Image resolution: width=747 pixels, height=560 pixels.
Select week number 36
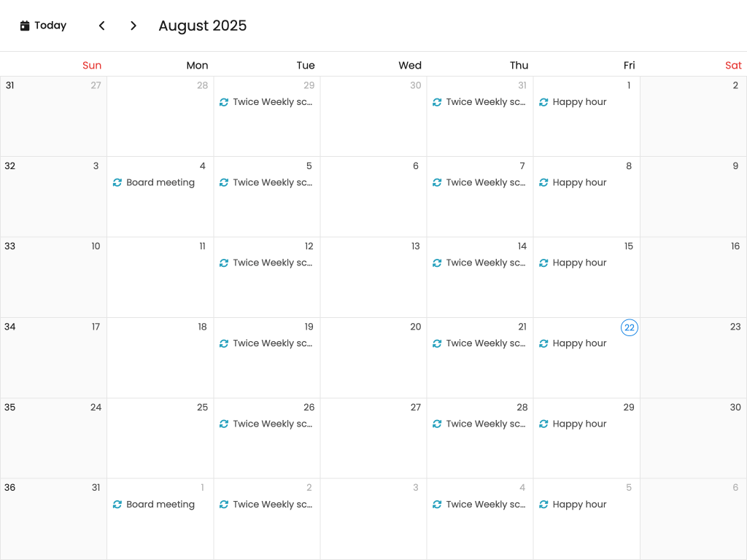[x=9, y=488]
